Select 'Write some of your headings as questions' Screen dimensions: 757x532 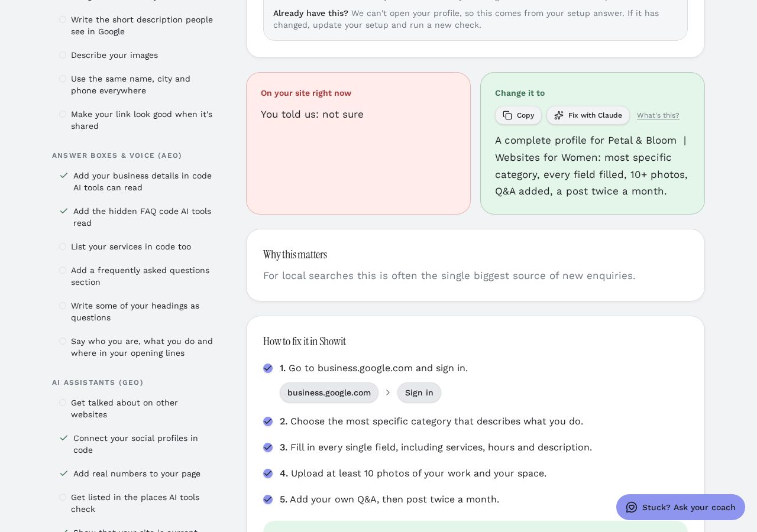coord(135,312)
